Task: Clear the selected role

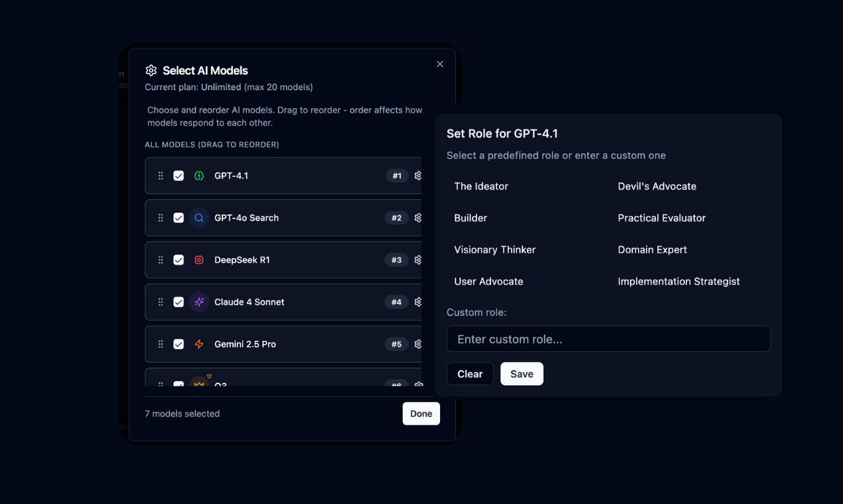Action: (470, 374)
